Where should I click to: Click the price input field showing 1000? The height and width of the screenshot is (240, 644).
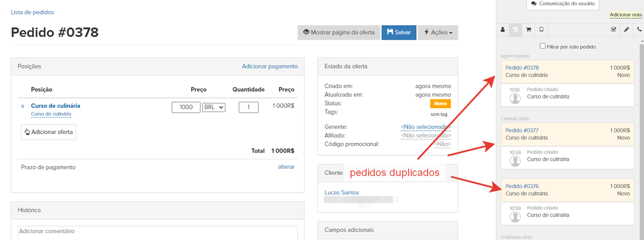click(x=186, y=107)
